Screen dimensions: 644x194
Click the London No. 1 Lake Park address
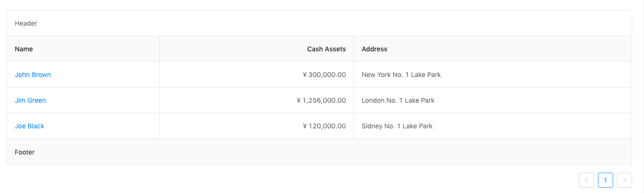click(398, 100)
